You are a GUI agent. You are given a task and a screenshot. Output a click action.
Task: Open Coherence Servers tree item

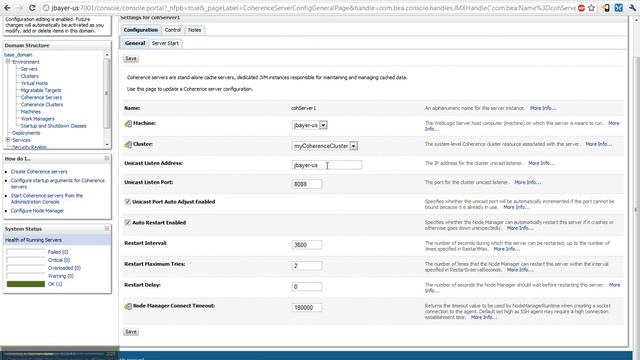tap(41, 97)
